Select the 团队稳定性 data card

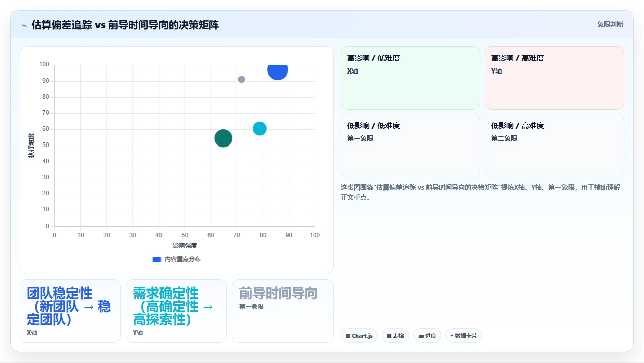[x=70, y=311]
